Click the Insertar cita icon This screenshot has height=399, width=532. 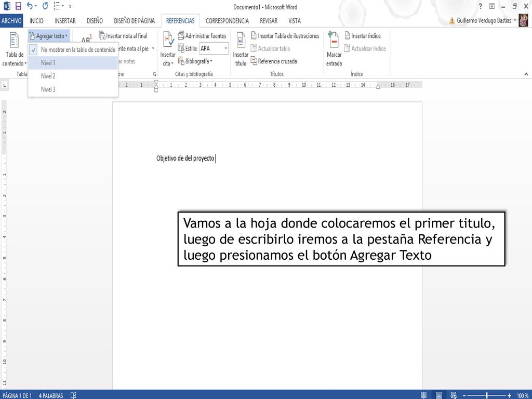[168, 39]
